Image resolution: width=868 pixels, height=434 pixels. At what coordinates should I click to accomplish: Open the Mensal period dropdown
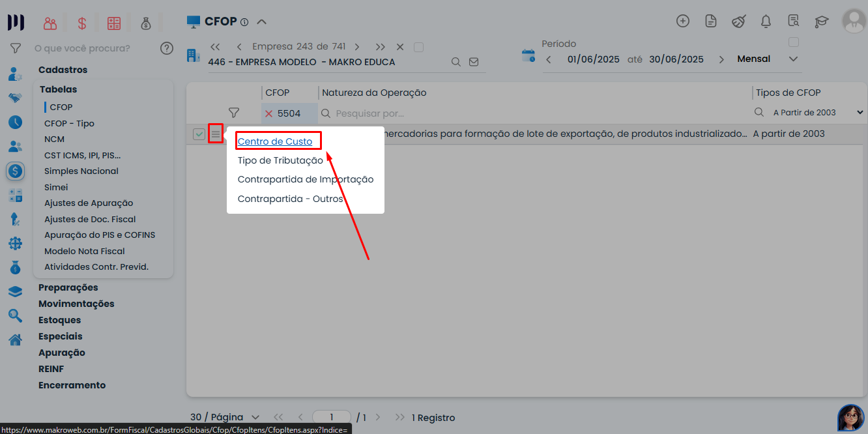(x=794, y=59)
